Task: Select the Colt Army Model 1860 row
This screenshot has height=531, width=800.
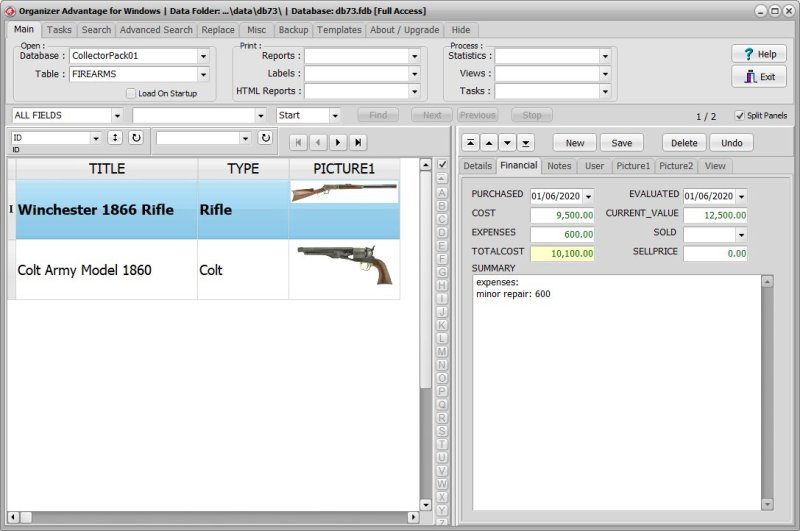Action: [208, 270]
